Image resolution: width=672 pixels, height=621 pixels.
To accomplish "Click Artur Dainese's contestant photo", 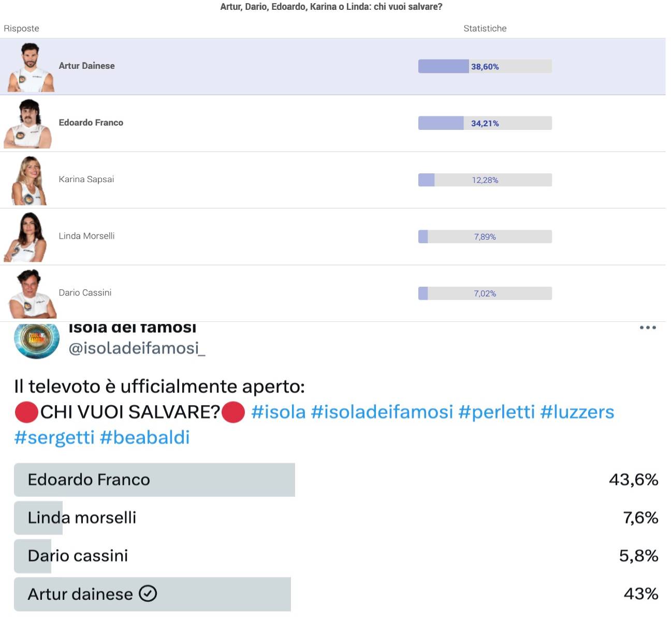I will pyautogui.click(x=31, y=68).
